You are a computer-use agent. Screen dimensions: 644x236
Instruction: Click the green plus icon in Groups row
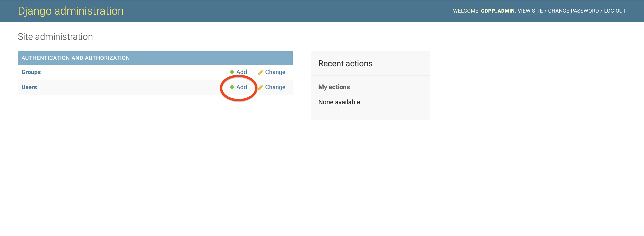coord(232,72)
